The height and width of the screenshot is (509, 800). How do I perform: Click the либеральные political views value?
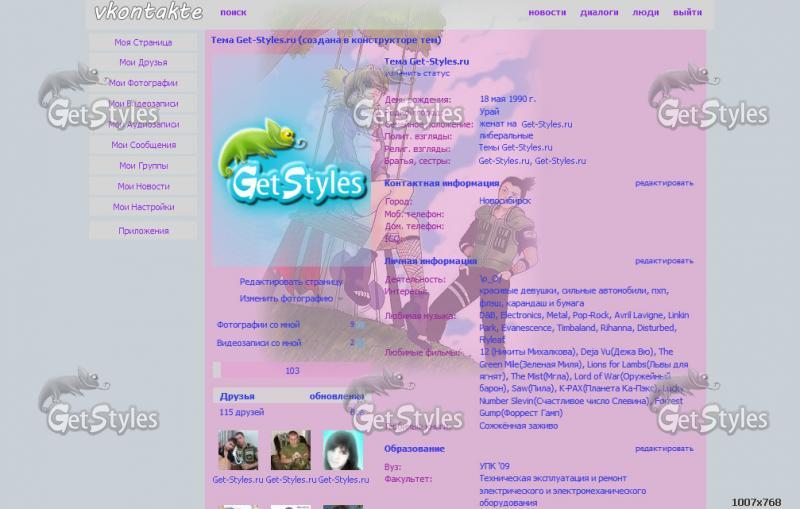pos(506,136)
